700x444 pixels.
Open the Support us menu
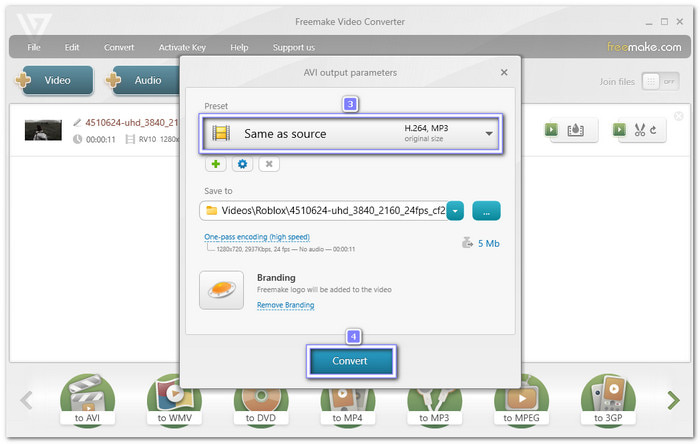294,47
